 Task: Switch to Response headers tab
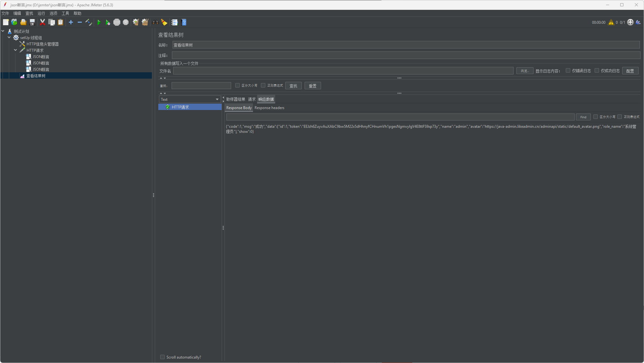click(x=269, y=108)
